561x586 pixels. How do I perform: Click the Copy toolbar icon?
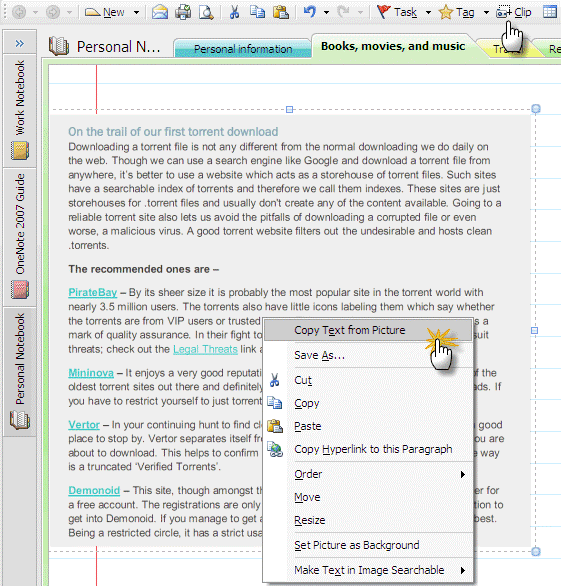tap(257, 12)
